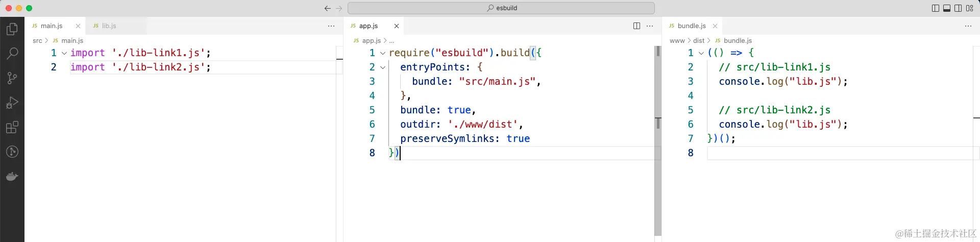Close the main.js tab
The width and height of the screenshot is (980, 242).
pyautogui.click(x=78, y=26)
